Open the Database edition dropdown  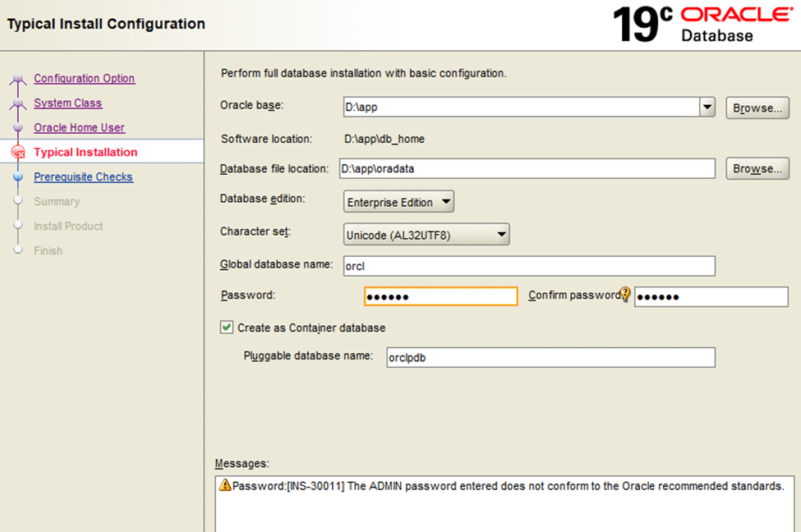coord(398,202)
